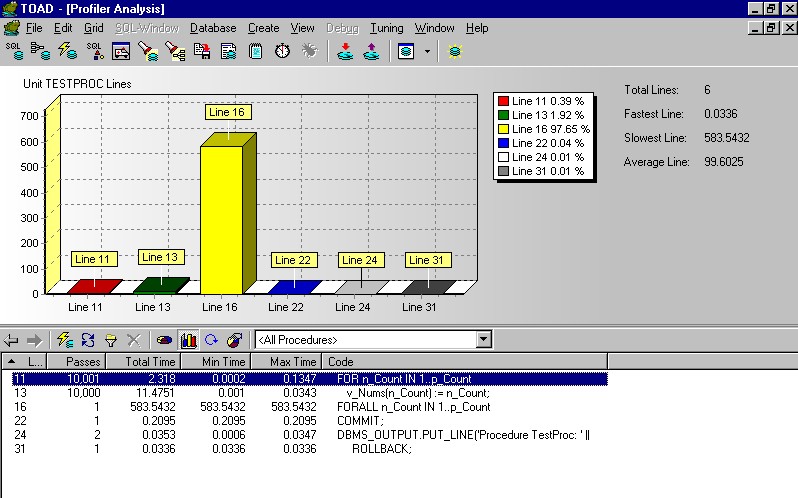Sort by Total Time column header
Screen dimensions: 798x498
point(151,361)
